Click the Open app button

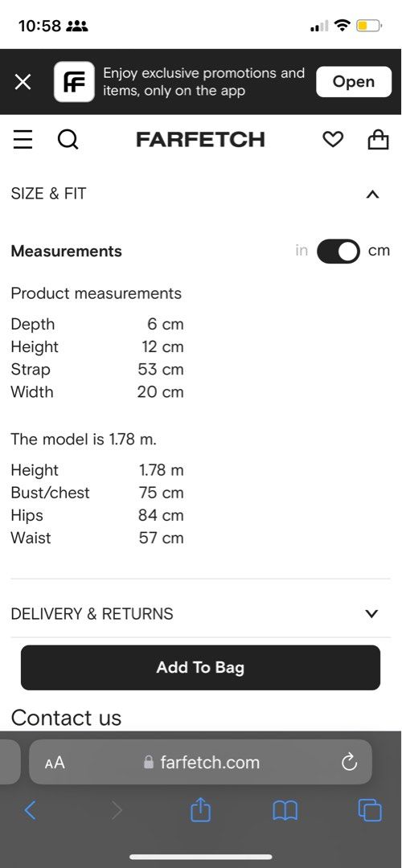coord(354,82)
